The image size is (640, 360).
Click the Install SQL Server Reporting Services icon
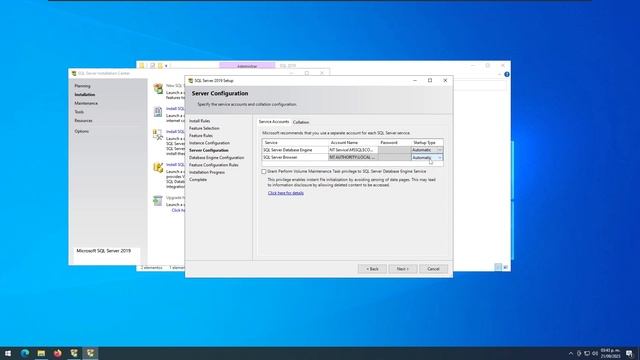click(x=158, y=112)
